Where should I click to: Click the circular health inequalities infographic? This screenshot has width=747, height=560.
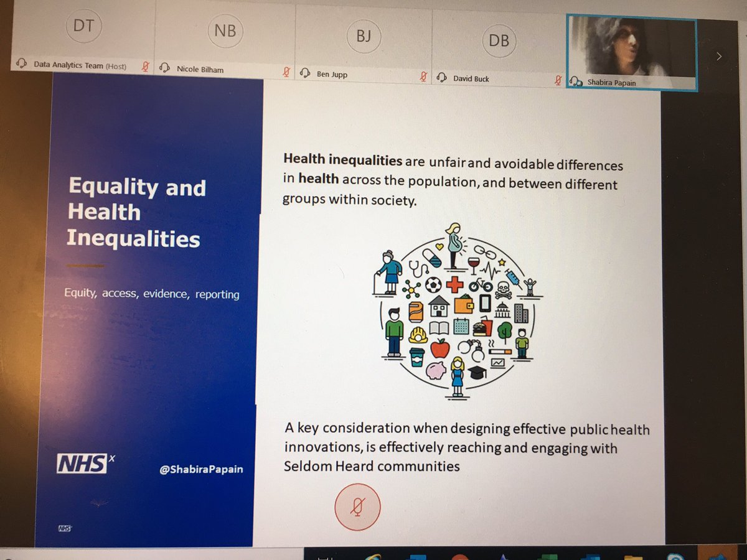(459, 311)
